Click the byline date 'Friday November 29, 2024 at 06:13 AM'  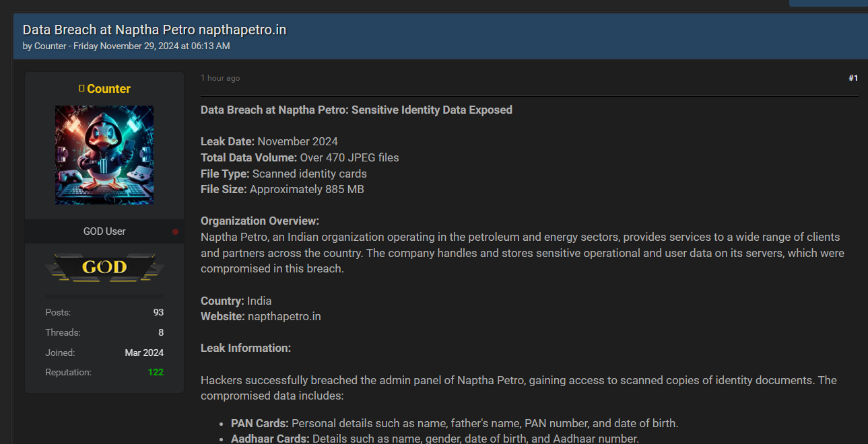(152, 46)
